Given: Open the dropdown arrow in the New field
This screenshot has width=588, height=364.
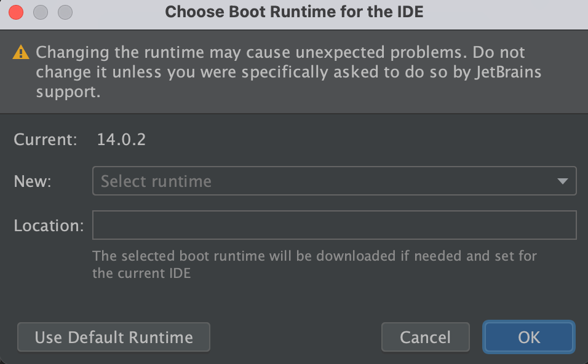Looking at the screenshot, I should [562, 181].
